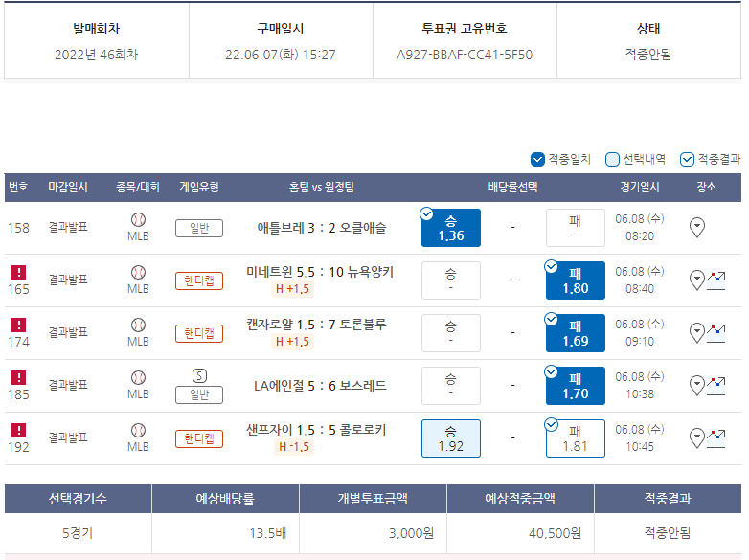Click 핸디캡 badge in row 165
749x560 pixels.
tap(199, 280)
